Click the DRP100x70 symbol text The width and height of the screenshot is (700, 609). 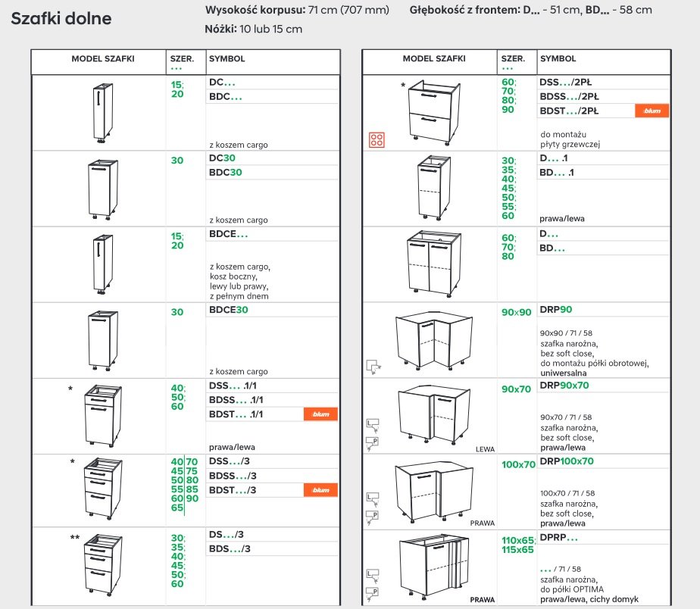click(566, 461)
